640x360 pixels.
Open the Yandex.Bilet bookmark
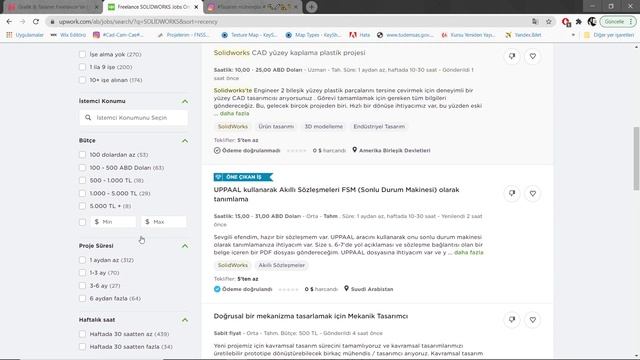(x=523, y=35)
